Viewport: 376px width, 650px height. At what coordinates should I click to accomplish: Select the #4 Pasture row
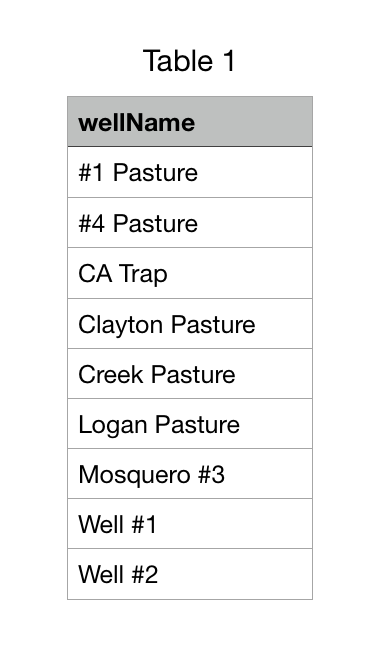(190, 223)
